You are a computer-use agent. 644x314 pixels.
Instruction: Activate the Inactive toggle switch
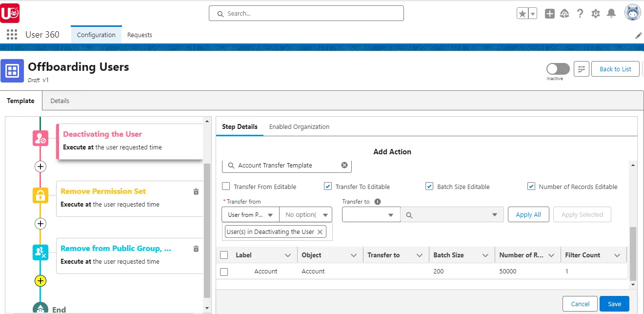point(557,69)
